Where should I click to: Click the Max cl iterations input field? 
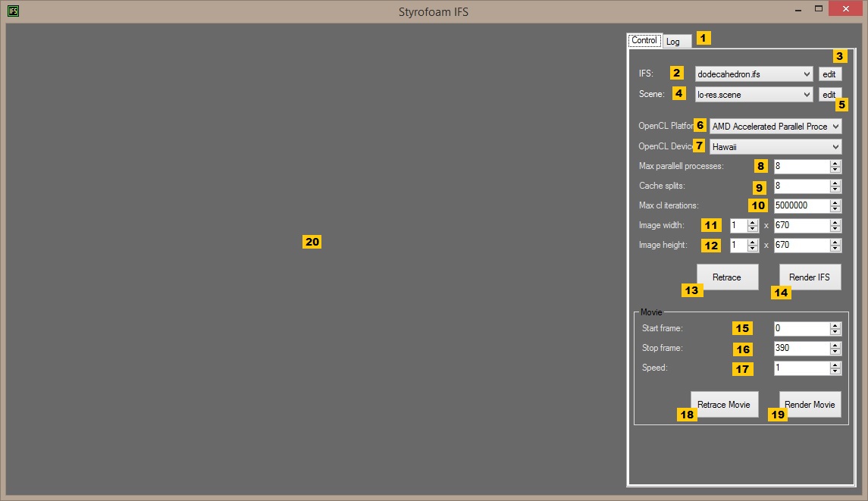pyautogui.click(x=802, y=205)
